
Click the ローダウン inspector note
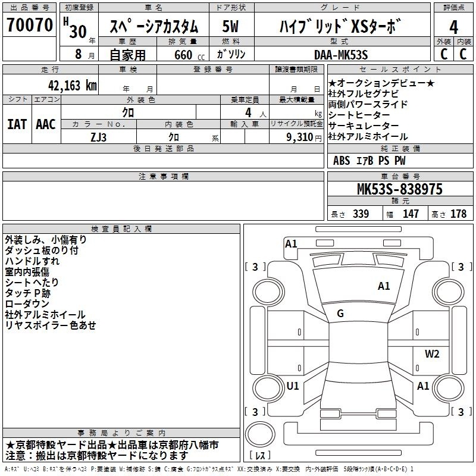(27, 304)
